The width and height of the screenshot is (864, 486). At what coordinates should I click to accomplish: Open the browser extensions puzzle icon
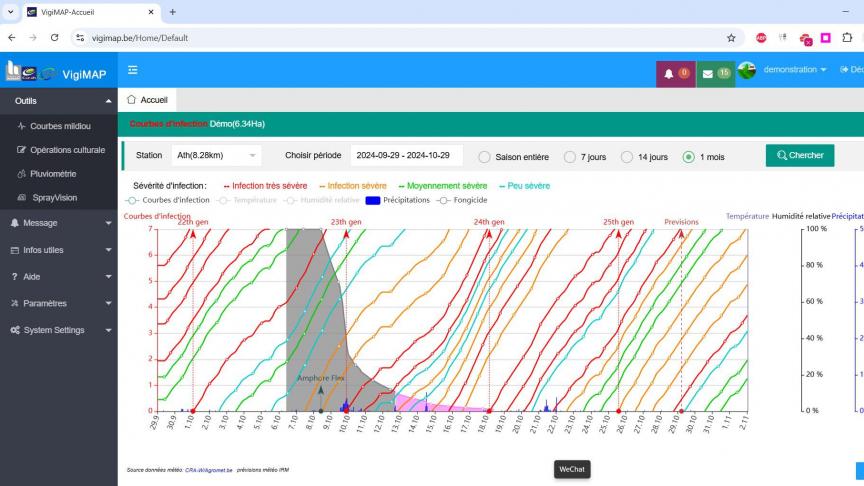click(x=847, y=38)
